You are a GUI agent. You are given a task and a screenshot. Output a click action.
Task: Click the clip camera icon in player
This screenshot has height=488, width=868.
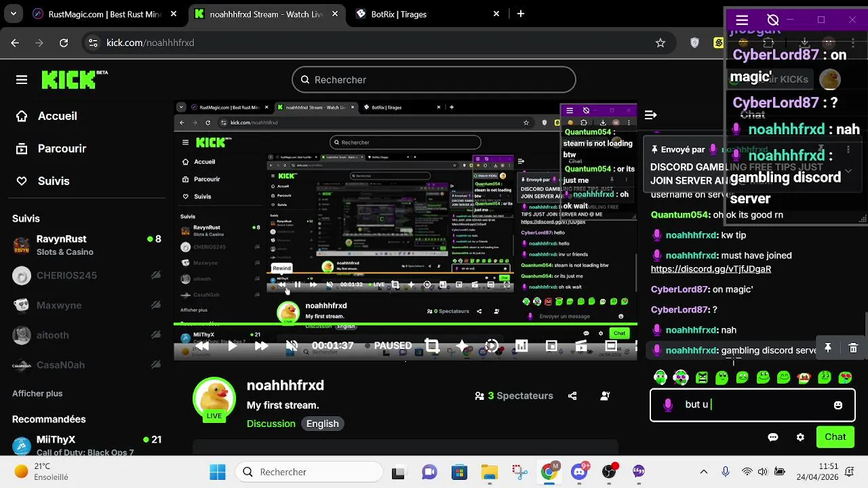pyautogui.click(x=581, y=346)
